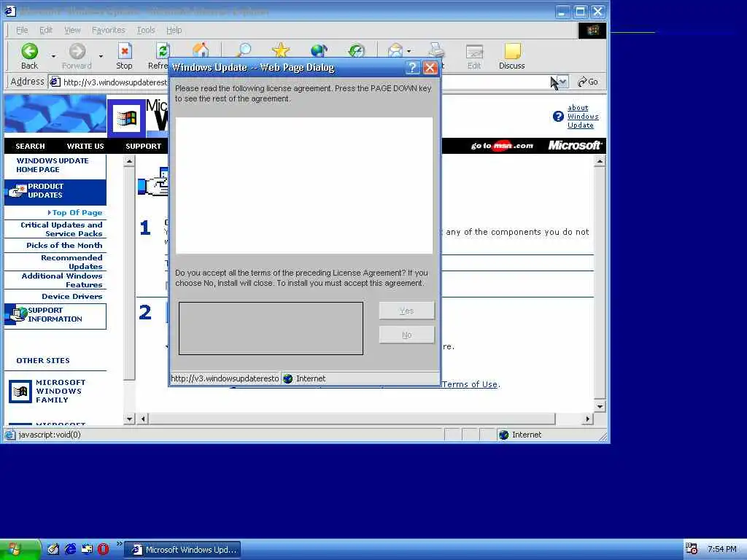
Task: Open the File menu
Action: (22, 30)
